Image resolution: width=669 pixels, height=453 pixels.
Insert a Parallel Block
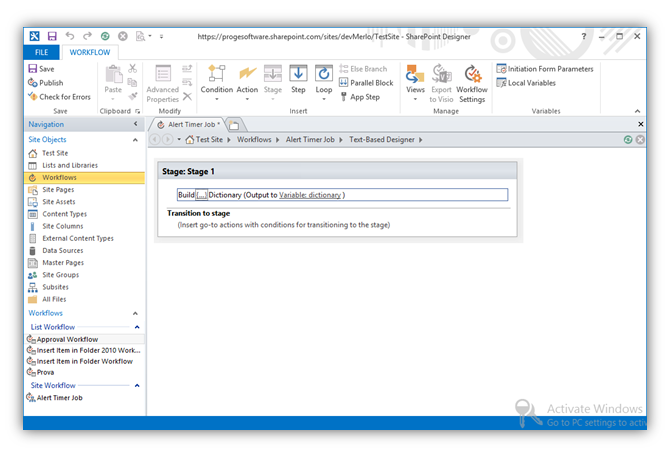(366, 83)
